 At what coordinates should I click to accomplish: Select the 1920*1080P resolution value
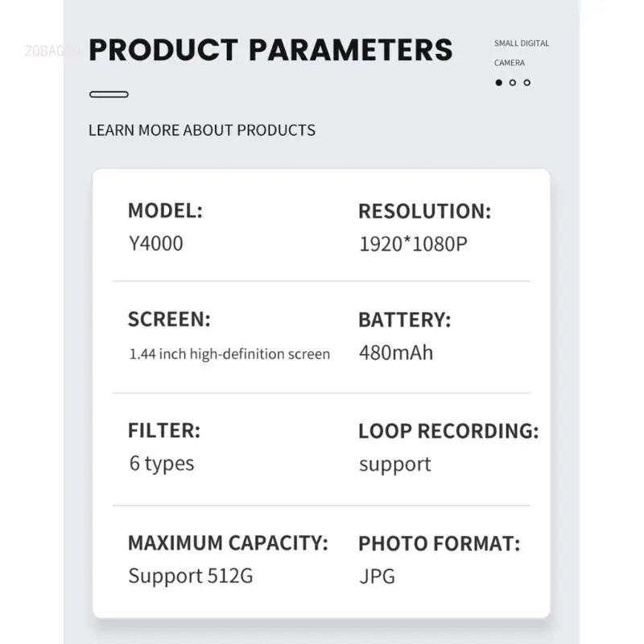coord(413,244)
